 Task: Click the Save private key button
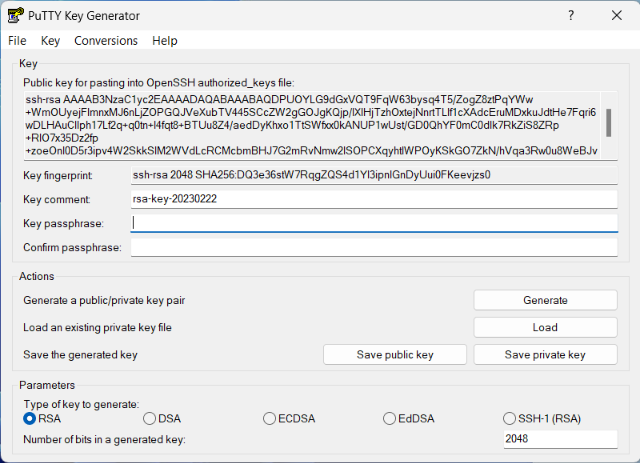[545, 355]
